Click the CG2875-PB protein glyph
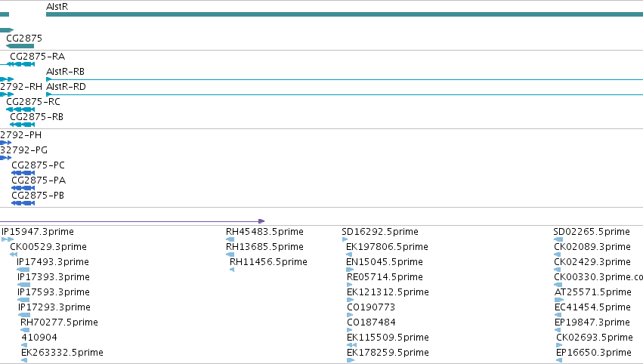643x364 pixels. [23, 203]
